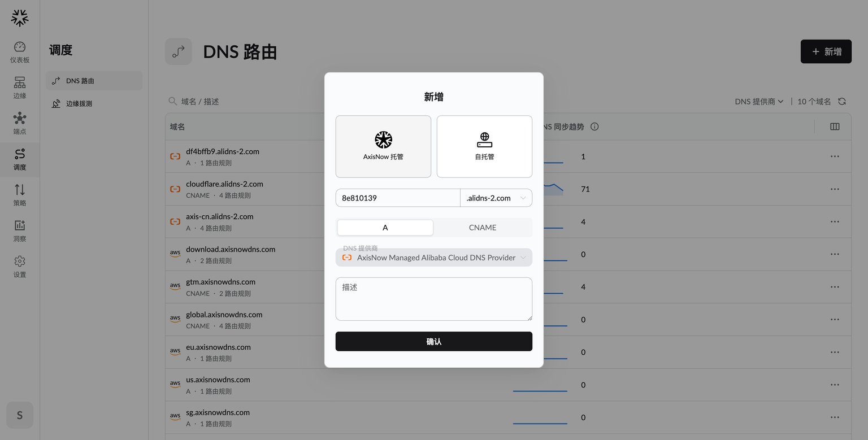Open DNS 路由 in the 调度 menu
The image size is (868, 440).
(94, 81)
